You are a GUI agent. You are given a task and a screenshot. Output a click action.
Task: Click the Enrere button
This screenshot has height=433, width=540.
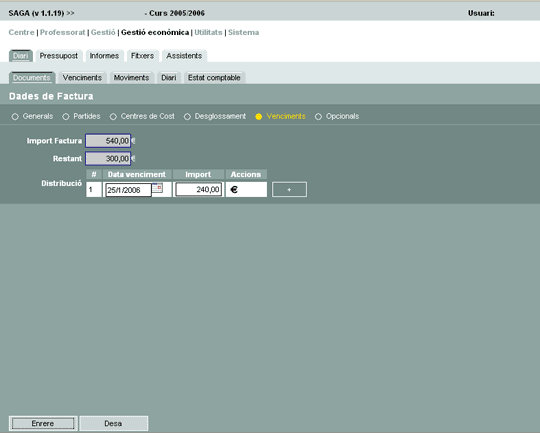43,423
